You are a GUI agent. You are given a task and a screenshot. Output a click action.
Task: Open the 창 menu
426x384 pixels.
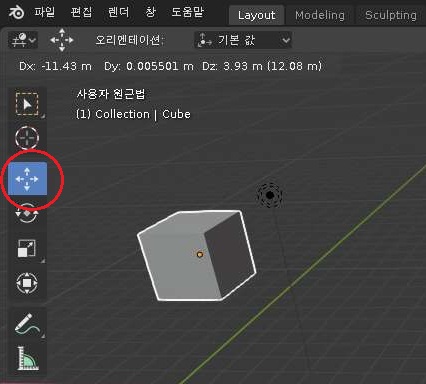point(150,13)
